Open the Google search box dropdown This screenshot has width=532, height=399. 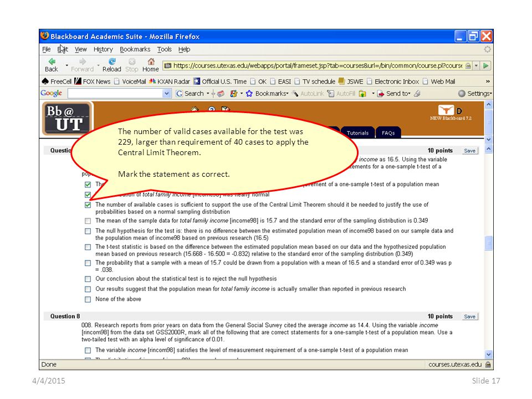click(166, 93)
